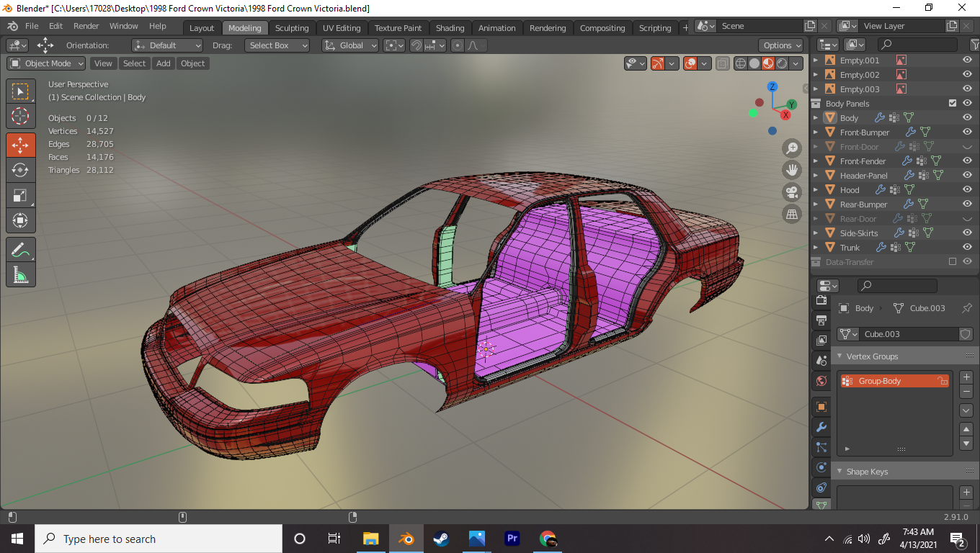Toggle camera view with the camera icon

pos(792,192)
